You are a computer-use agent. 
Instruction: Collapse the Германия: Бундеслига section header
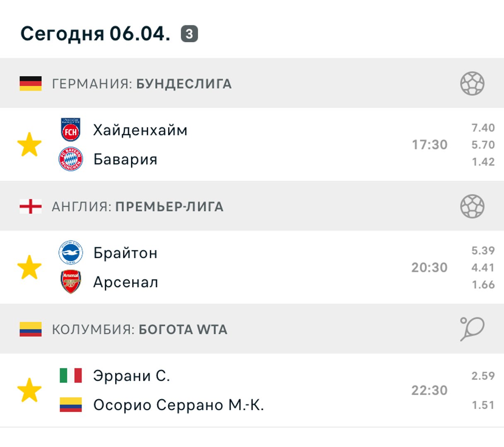coord(252,83)
